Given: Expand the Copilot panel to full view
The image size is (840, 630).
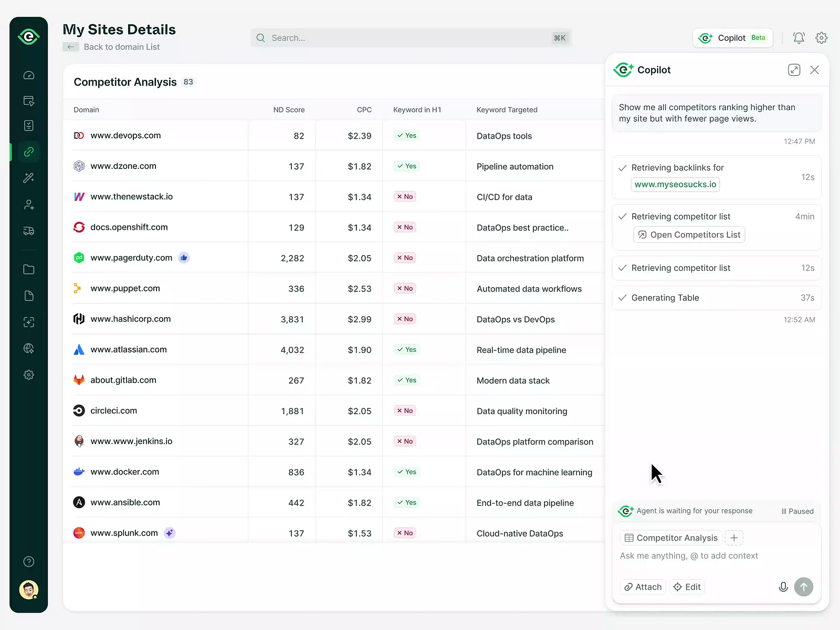Looking at the screenshot, I should click(x=794, y=70).
